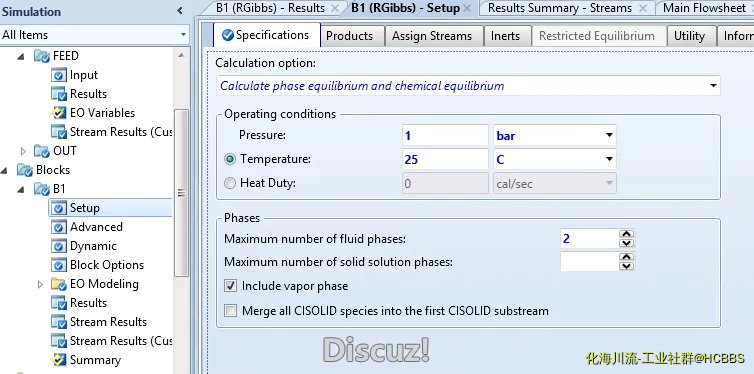Open B1 Advanced form icon

coord(59,227)
